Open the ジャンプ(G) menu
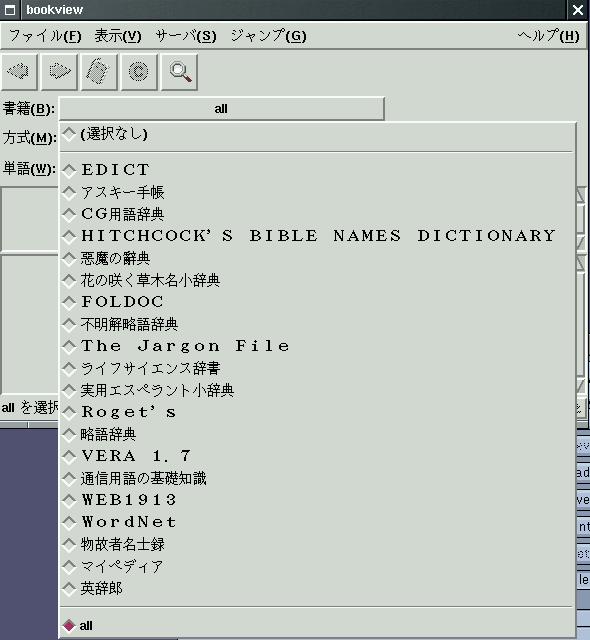590x640 pixels. pyautogui.click(x=268, y=36)
